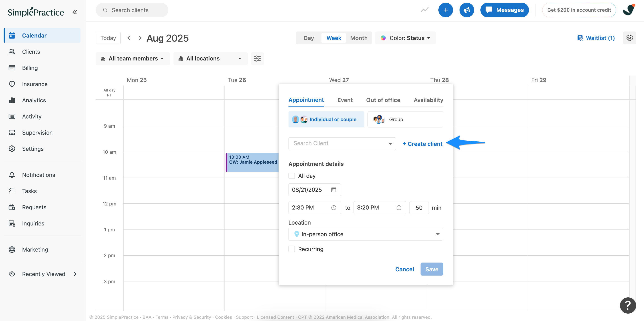Open the Analytics panel
The width and height of the screenshot is (644, 321).
click(x=34, y=100)
